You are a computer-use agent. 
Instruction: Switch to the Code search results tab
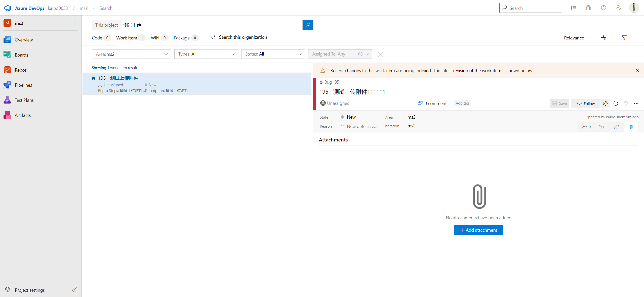pos(96,38)
